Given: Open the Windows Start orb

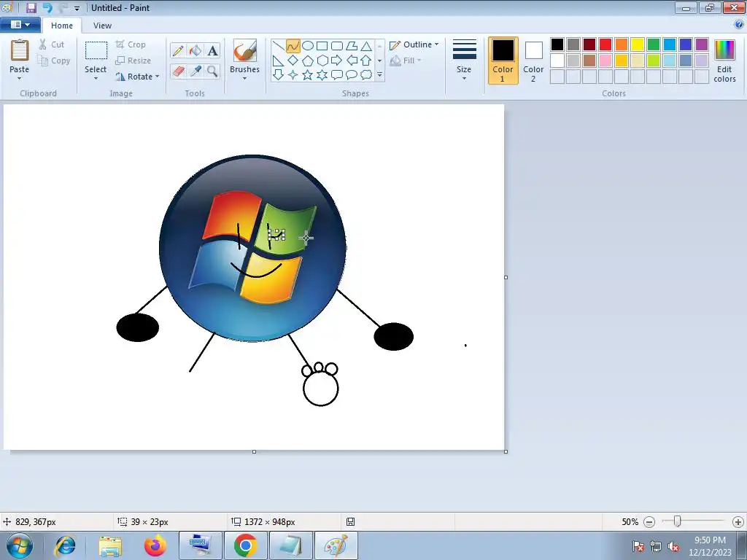Looking at the screenshot, I should point(20,545).
